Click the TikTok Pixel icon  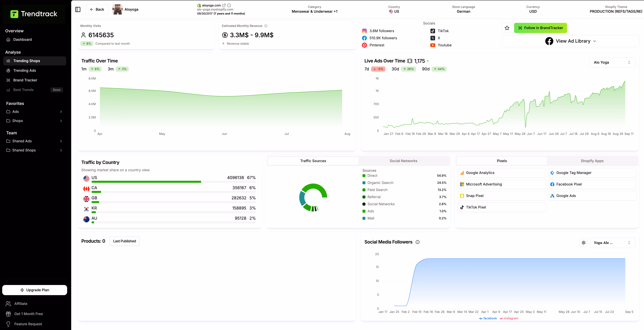(462, 207)
